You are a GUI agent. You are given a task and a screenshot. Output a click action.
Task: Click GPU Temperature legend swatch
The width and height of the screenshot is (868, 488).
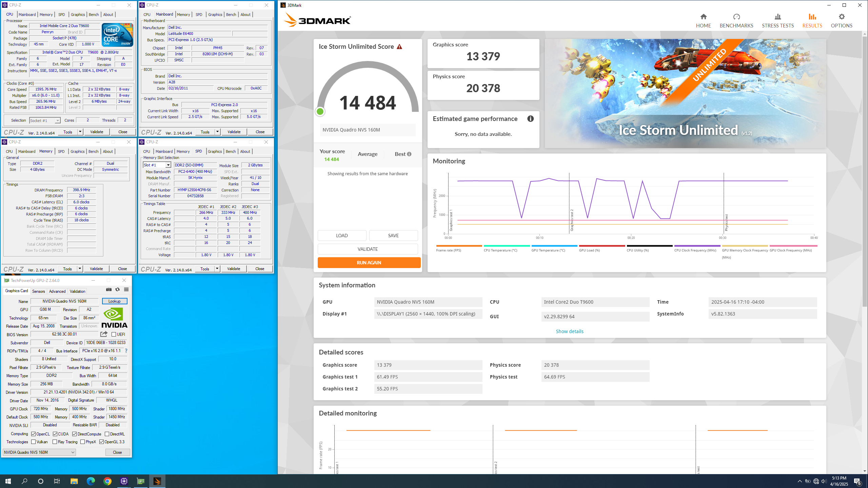[x=554, y=246]
